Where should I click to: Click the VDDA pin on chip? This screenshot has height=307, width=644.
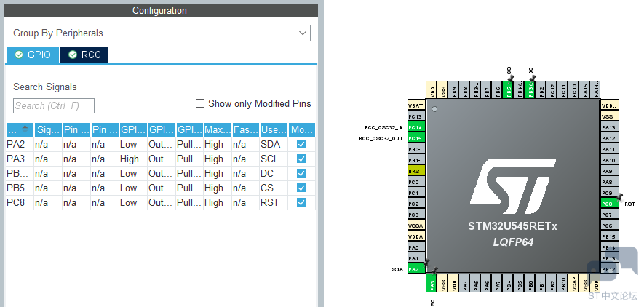pos(416,236)
